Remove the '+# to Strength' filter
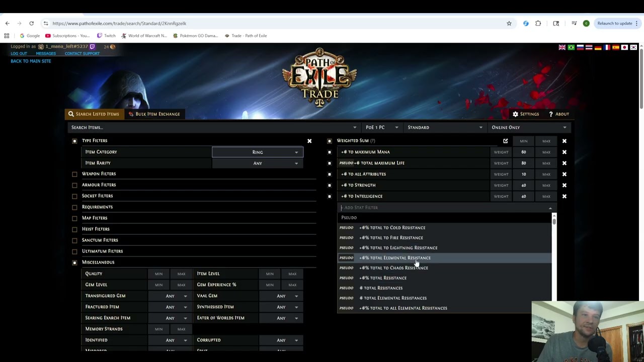Viewport: 644px width, 362px height. point(565,185)
